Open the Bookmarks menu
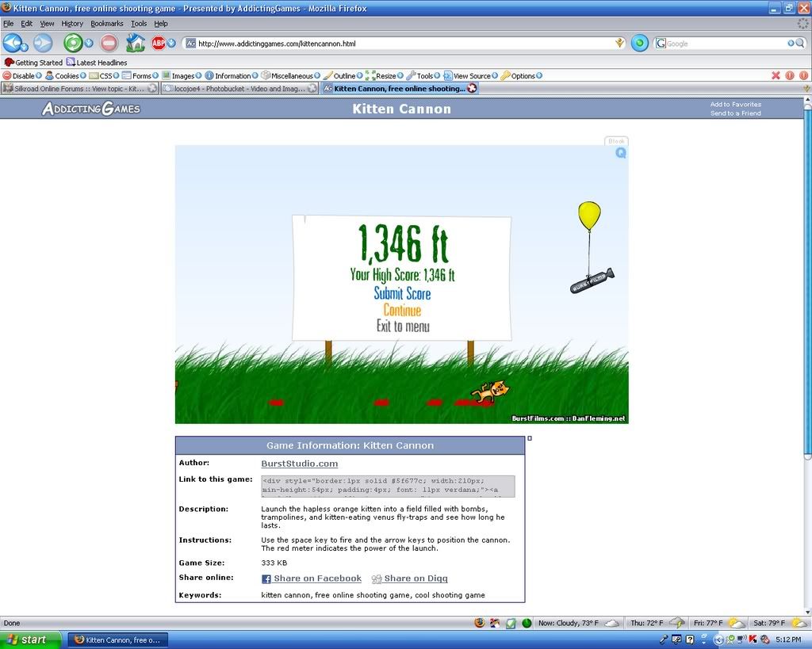Screen dimensions: 812x649 tap(107, 24)
